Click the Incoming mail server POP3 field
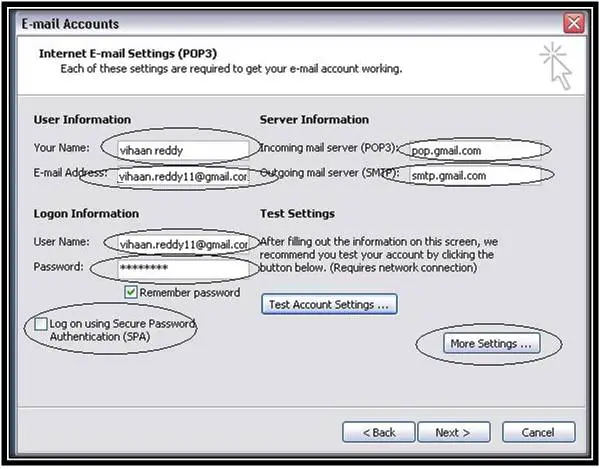 pyautogui.click(x=475, y=150)
